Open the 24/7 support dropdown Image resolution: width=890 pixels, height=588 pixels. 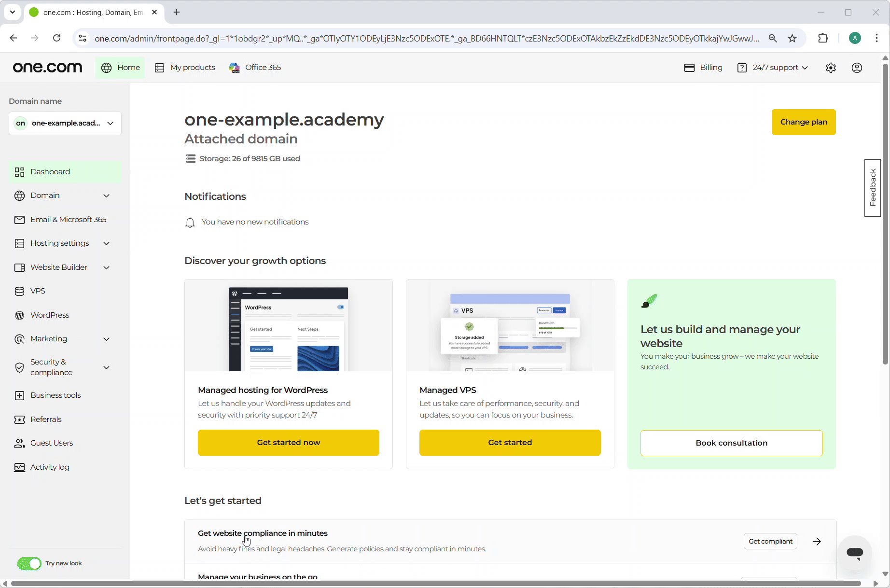point(772,68)
